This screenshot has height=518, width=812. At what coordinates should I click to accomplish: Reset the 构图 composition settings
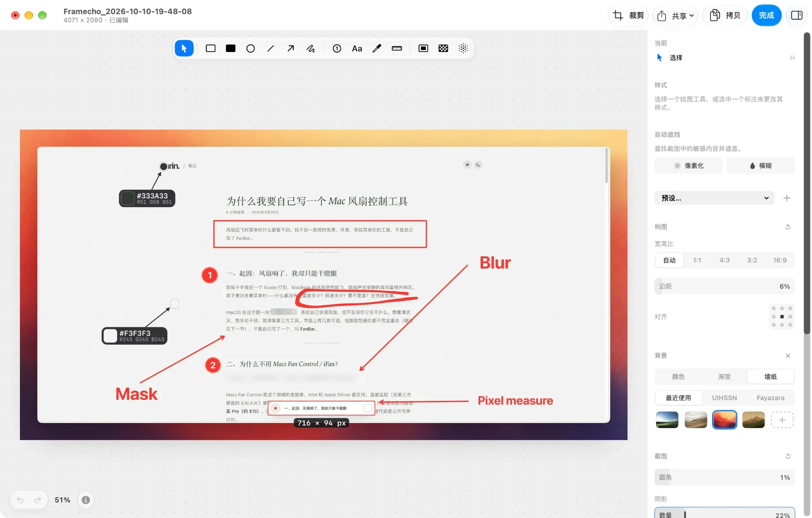coord(788,227)
